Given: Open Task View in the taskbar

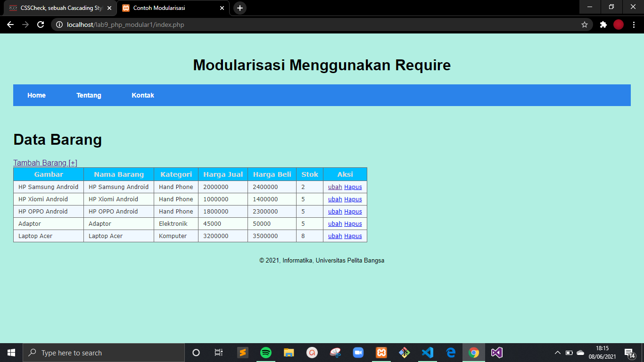Looking at the screenshot, I should point(218,352).
